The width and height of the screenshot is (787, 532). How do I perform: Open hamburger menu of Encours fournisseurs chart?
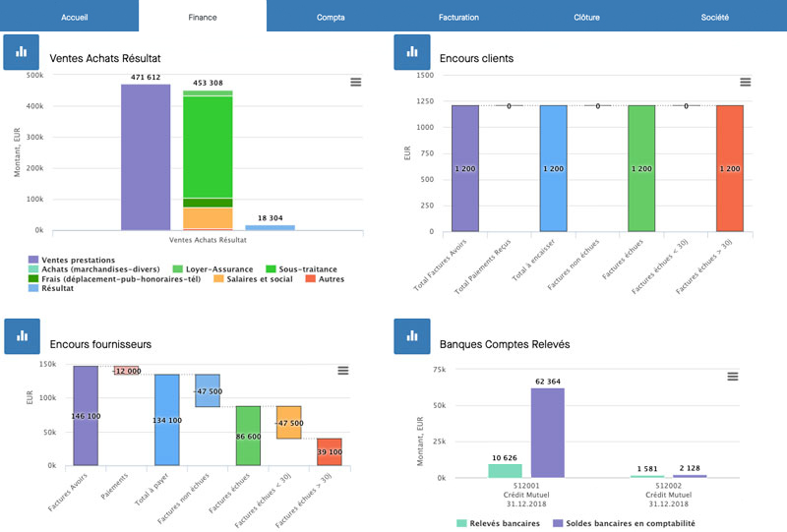click(343, 371)
